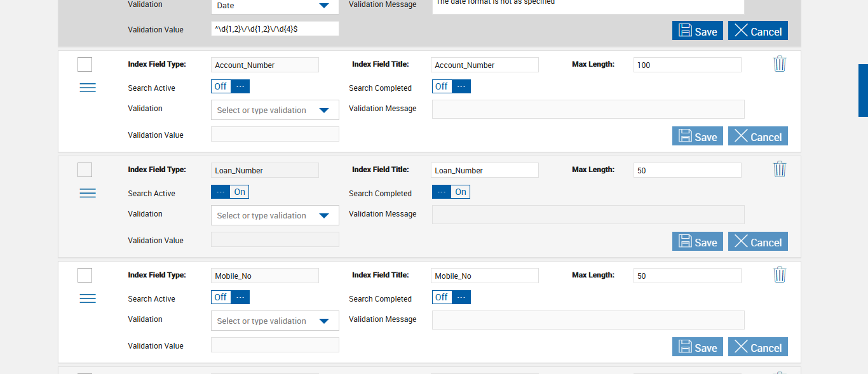Click the Max Length field showing 100
This screenshot has height=374, width=868.
687,65
